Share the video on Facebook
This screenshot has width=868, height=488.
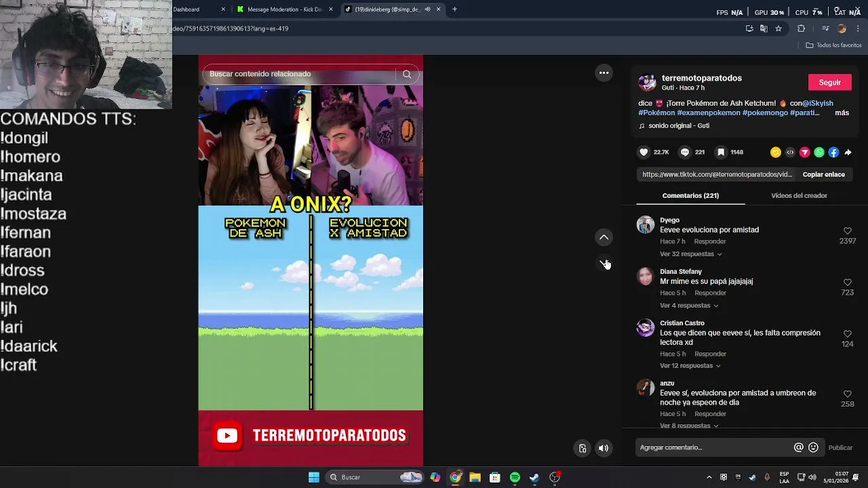833,152
